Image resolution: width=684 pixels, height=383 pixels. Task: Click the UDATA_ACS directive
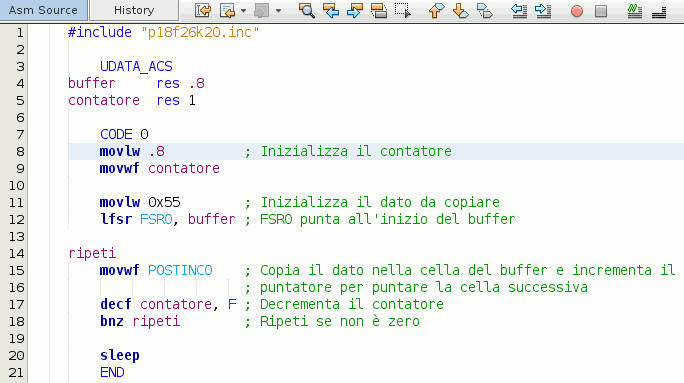136,66
